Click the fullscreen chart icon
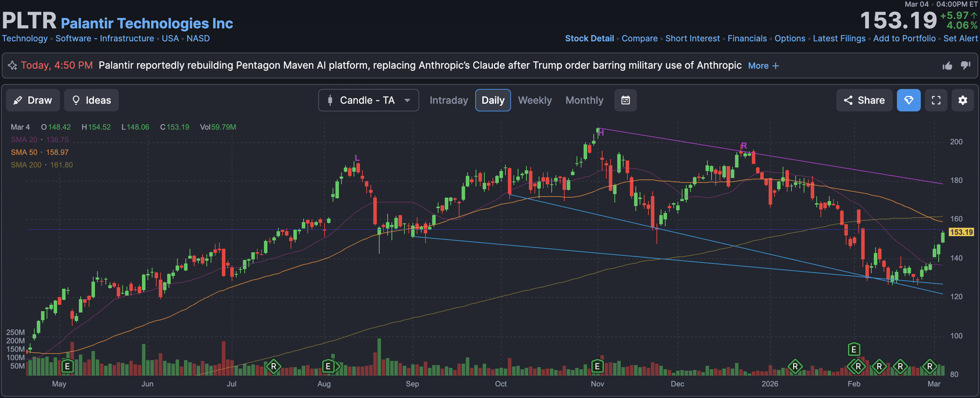This screenshot has width=980, height=398. [936, 100]
